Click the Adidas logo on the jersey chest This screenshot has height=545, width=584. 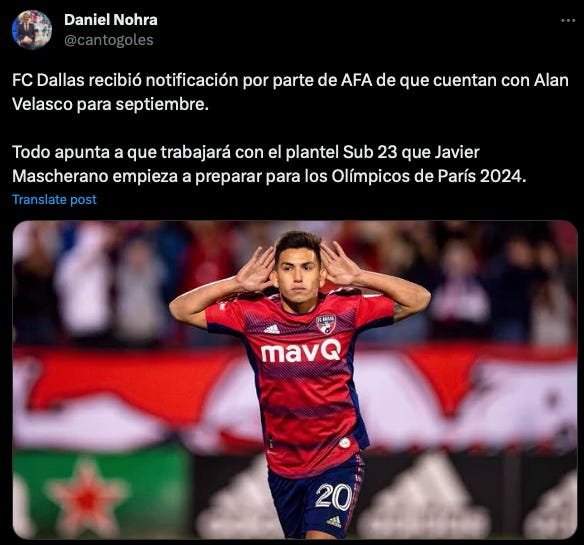tap(272, 329)
